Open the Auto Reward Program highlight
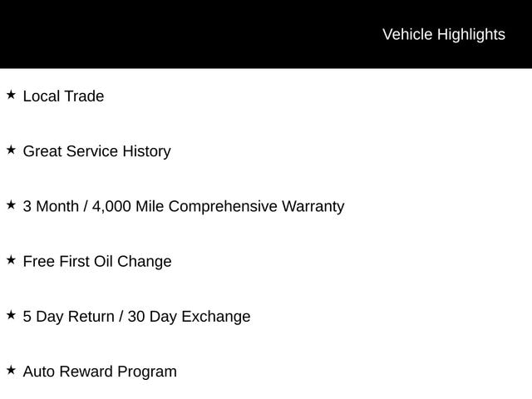The image size is (532, 399). click(100, 372)
